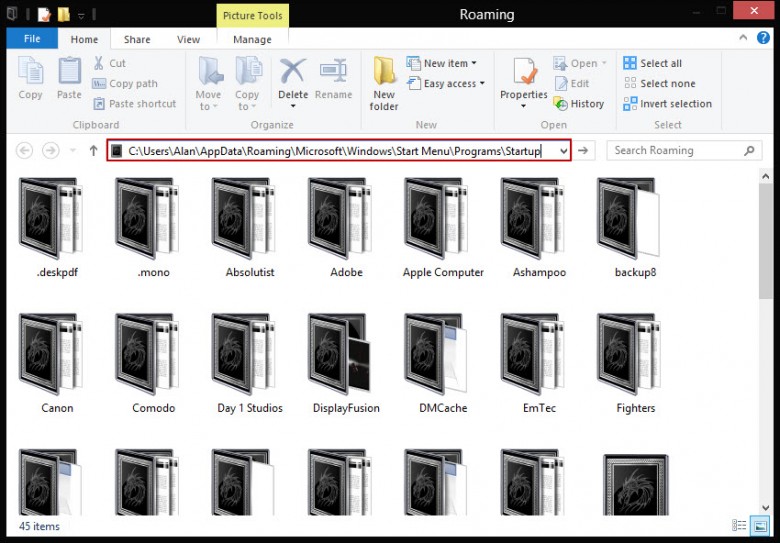Click the search magnifier icon

(749, 150)
